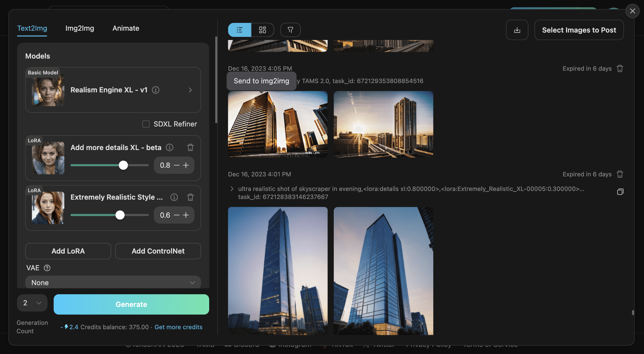Delete the 4:05 PM generation batch
The image size is (644, 354).
[x=620, y=68]
